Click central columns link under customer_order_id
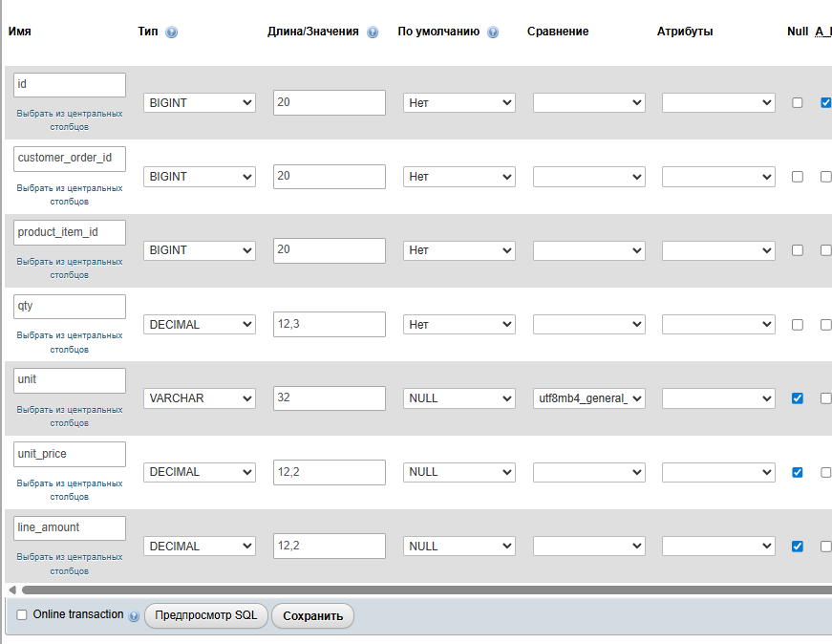Image resolution: width=832 pixels, height=644 pixels. click(x=70, y=195)
